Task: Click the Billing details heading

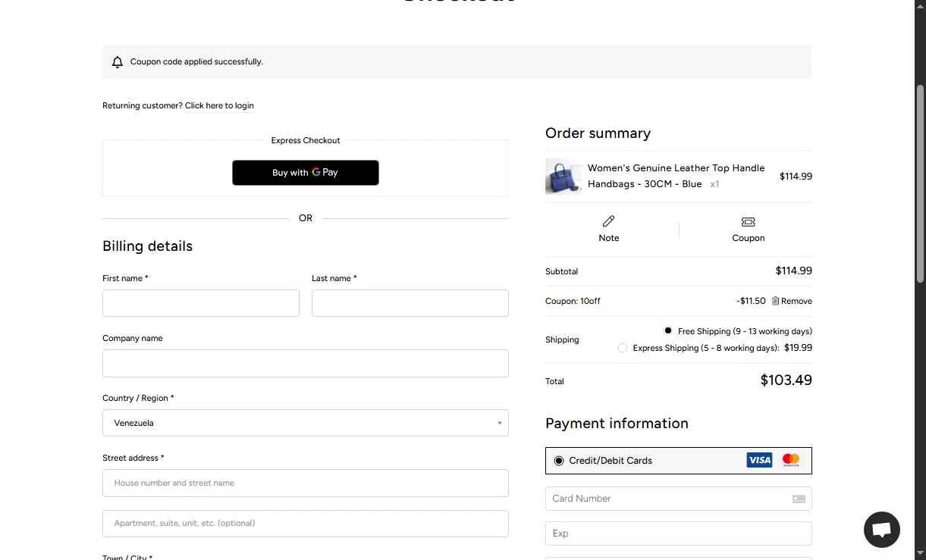Action: (147, 246)
